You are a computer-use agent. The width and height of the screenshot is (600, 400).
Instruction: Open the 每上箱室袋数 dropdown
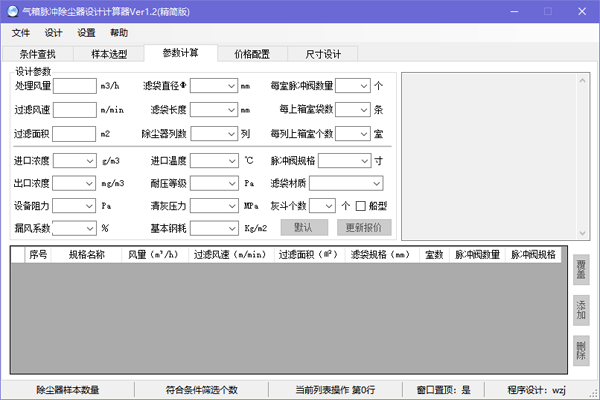pos(353,110)
